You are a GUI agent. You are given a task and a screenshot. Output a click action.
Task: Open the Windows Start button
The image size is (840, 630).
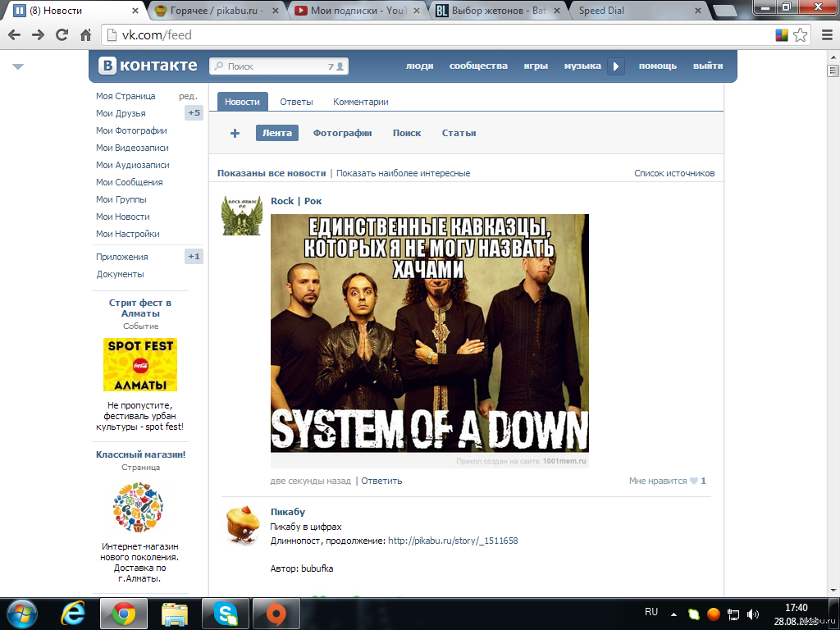point(21,614)
